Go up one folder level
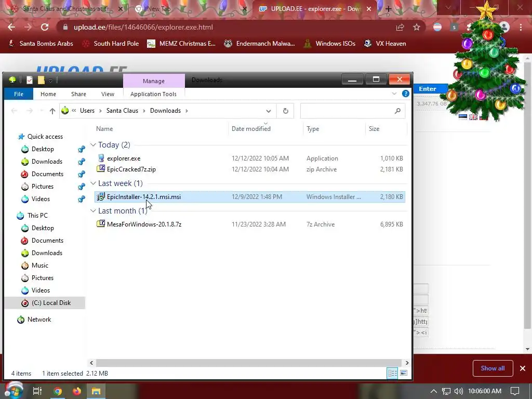 [52, 111]
